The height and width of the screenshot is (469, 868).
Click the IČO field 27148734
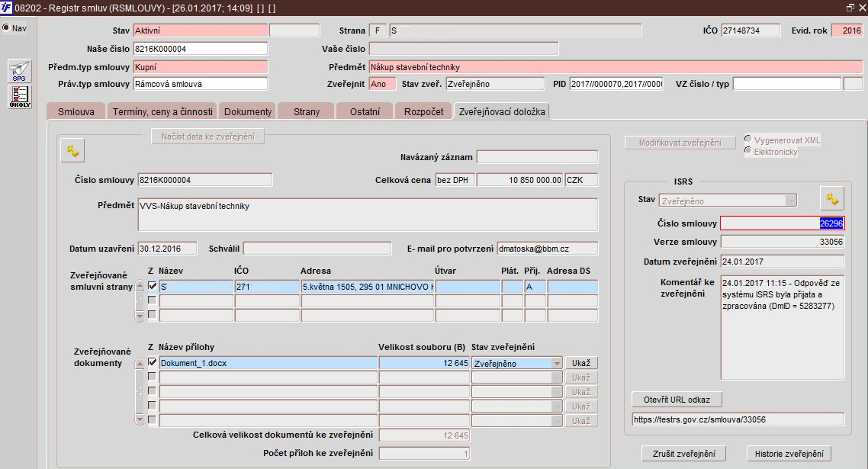click(750, 31)
